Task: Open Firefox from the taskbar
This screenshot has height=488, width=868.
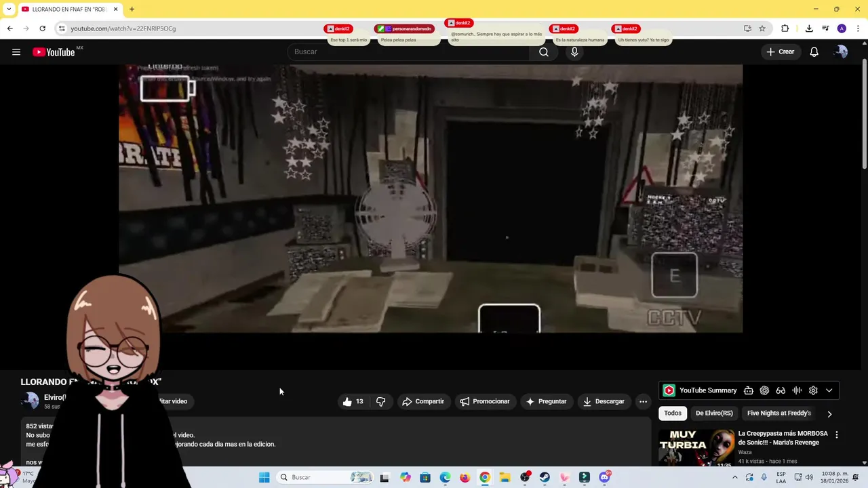Action: point(465,477)
